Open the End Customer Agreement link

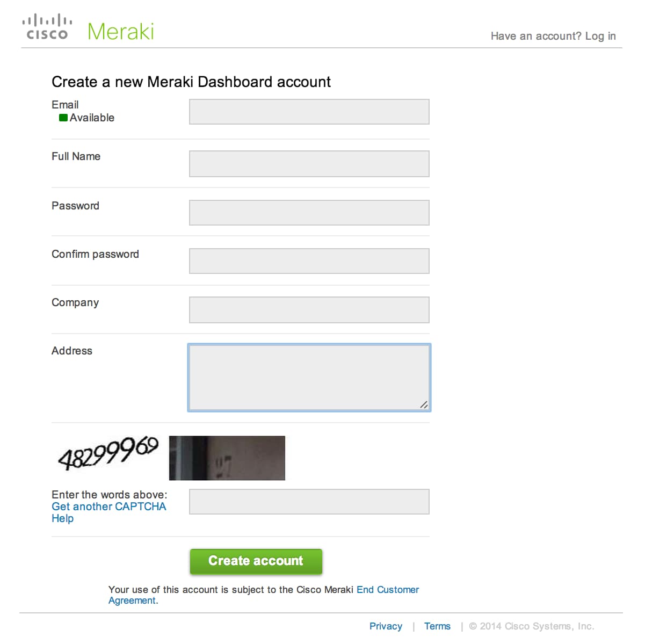[387, 590]
